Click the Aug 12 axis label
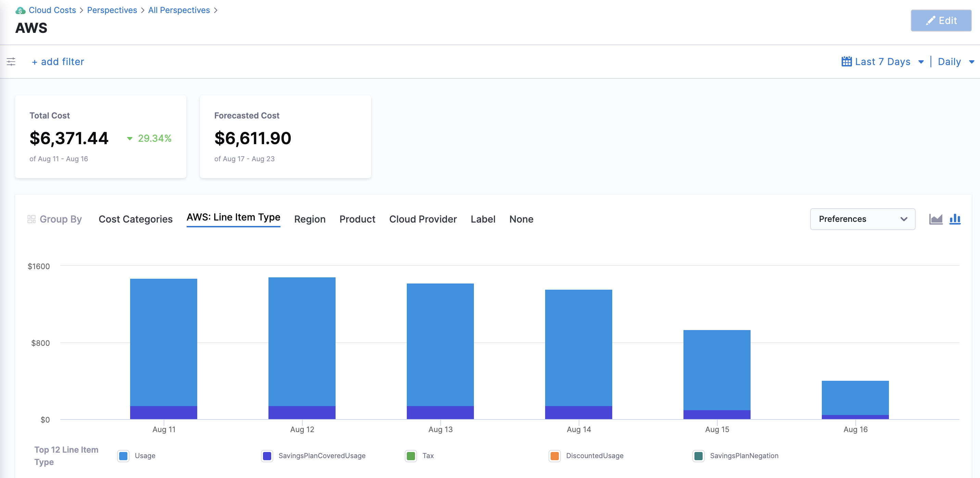 [x=302, y=429]
